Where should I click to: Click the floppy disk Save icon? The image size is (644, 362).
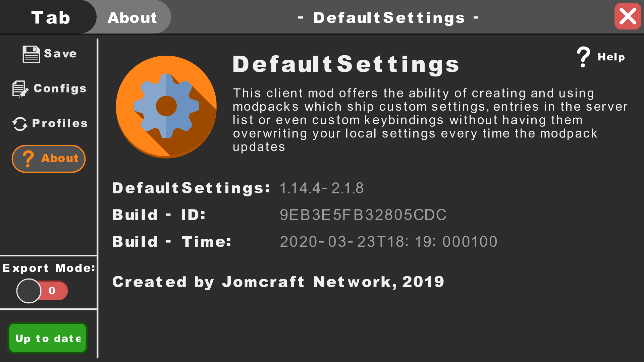tap(31, 54)
